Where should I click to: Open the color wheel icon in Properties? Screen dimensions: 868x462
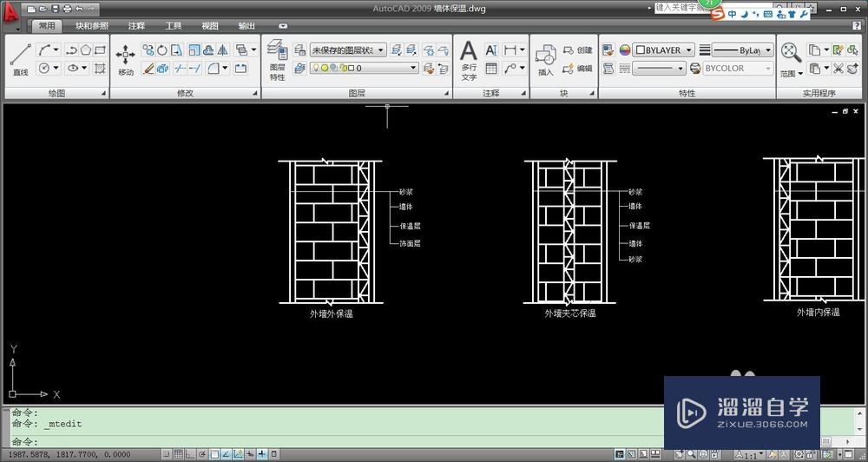point(624,49)
